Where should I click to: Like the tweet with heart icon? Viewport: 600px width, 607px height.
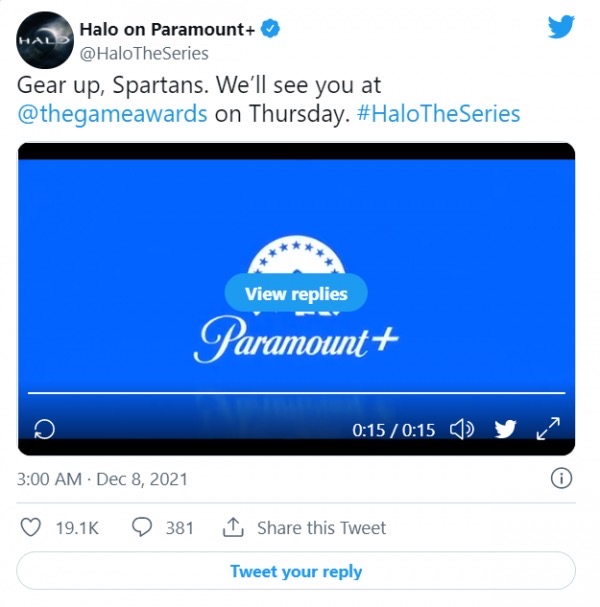pos(31,527)
